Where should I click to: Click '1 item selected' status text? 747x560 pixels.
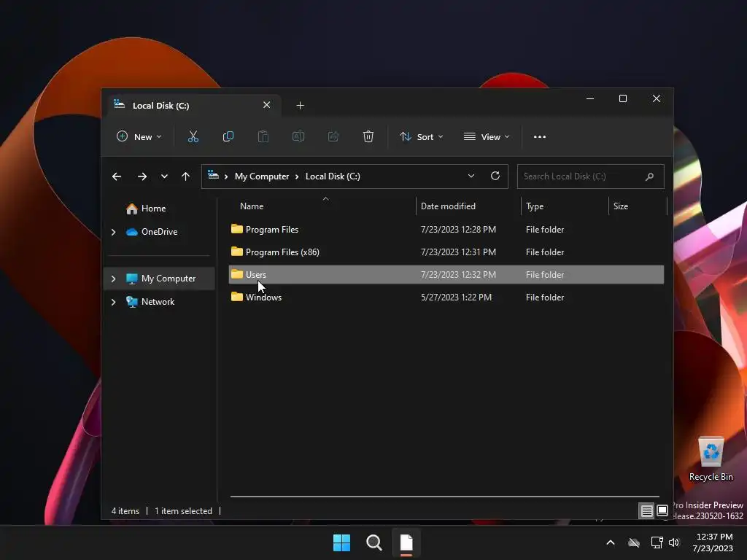tap(183, 511)
